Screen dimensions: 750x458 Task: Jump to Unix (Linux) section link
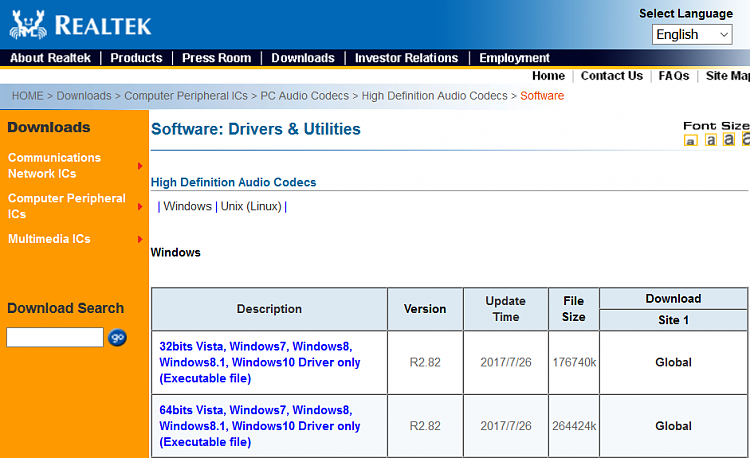[251, 207]
